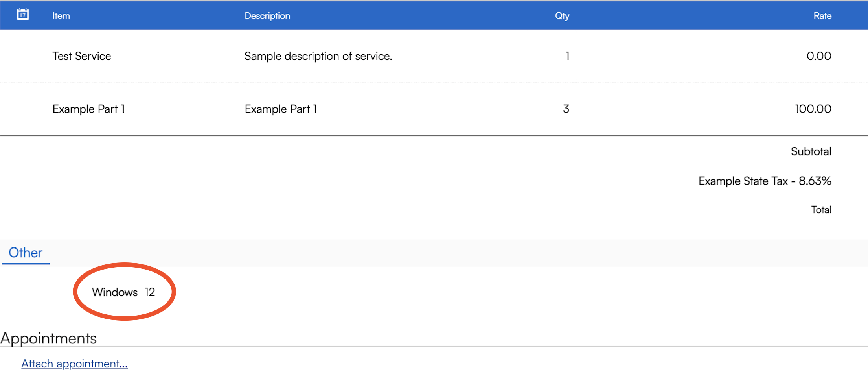The width and height of the screenshot is (868, 373).
Task: Click the quantity 3 for Example Part 1
Action: point(566,109)
